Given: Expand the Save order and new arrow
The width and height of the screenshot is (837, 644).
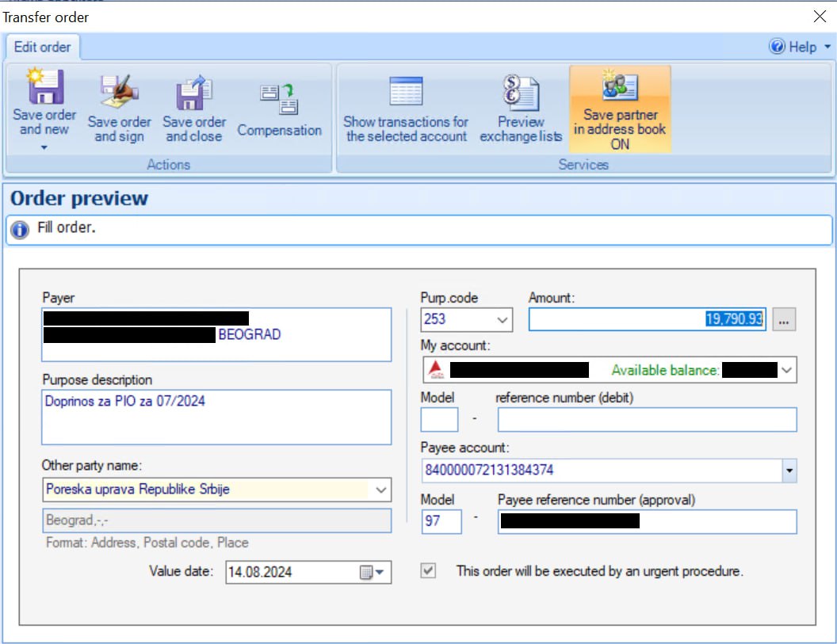Looking at the screenshot, I should [44, 147].
